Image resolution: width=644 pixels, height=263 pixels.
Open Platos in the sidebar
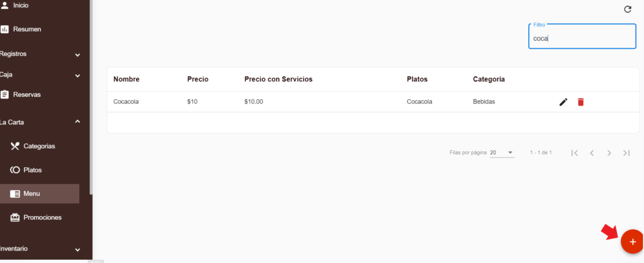(32, 170)
